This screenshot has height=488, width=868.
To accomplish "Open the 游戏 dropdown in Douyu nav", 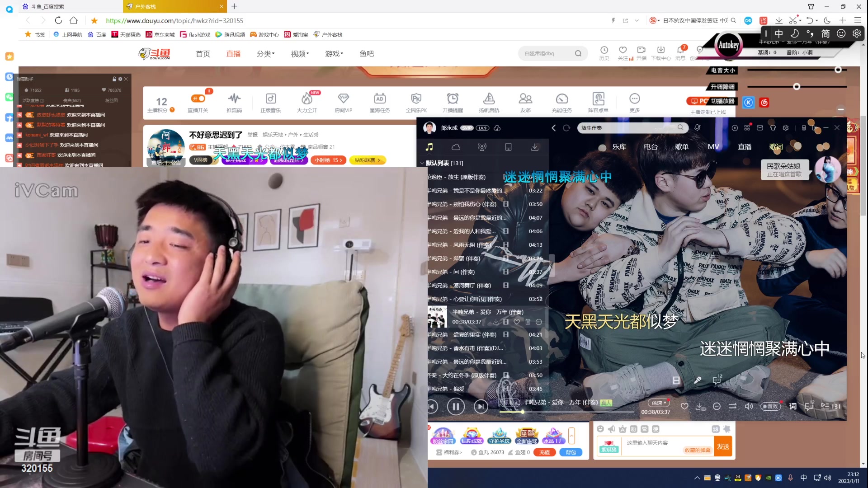I will [x=334, y=54].
